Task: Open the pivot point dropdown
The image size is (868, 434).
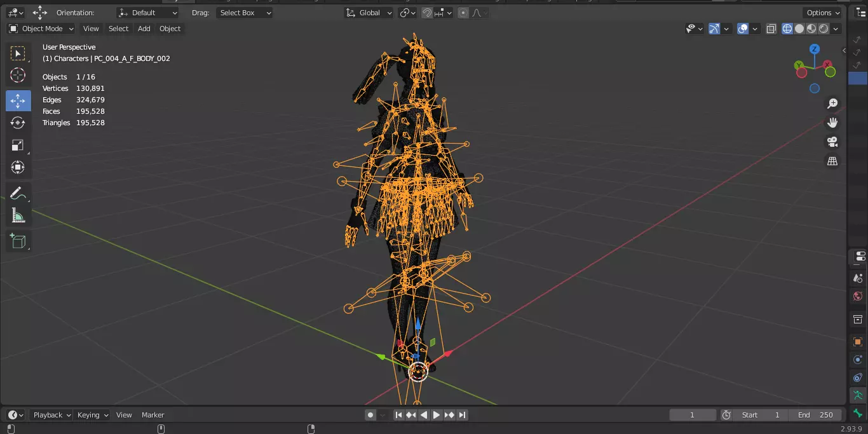Action: click(407, 13)
